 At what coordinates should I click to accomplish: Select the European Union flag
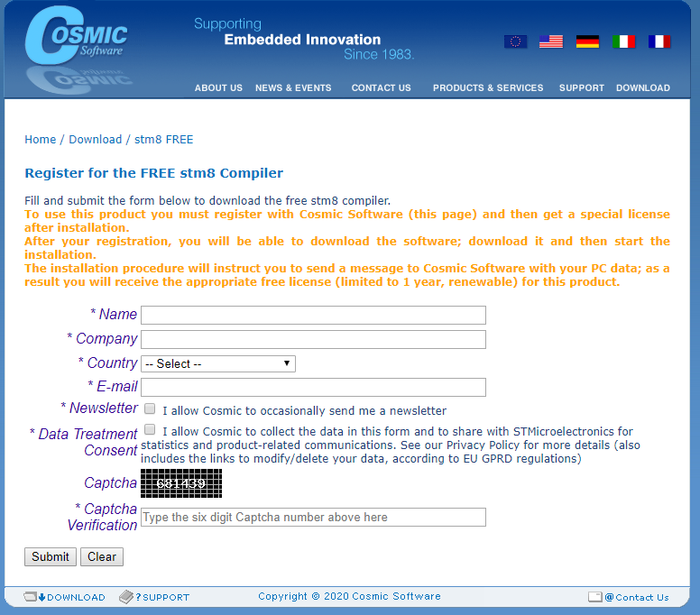pos(515,41)
